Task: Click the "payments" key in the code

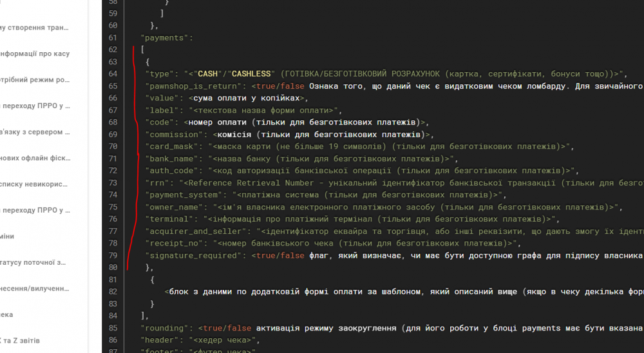Action: point(167,38)
